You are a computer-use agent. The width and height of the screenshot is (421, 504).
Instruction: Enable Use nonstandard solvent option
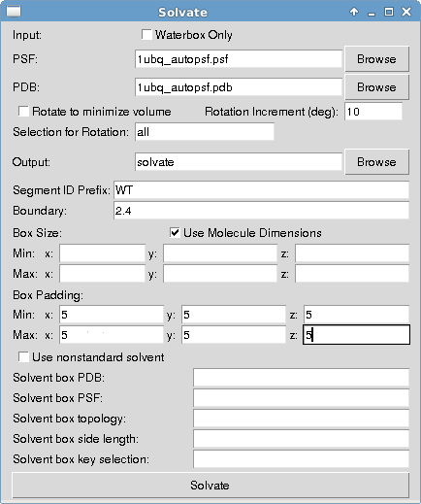23,357
